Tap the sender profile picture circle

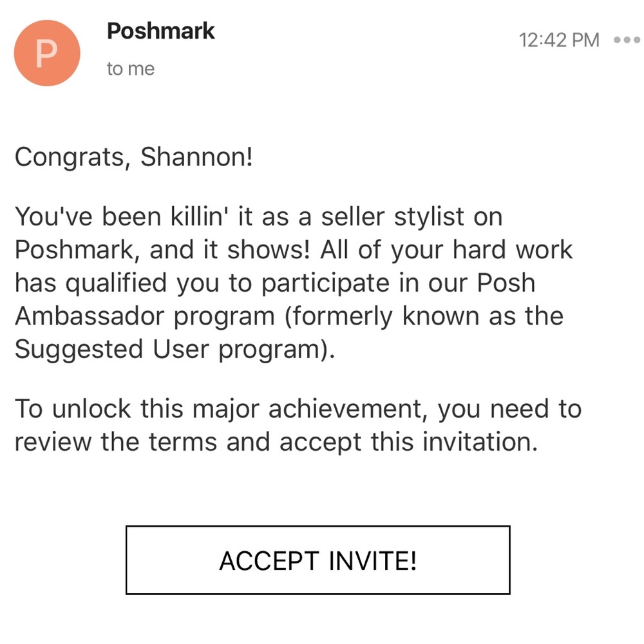[x=47, y=53]
